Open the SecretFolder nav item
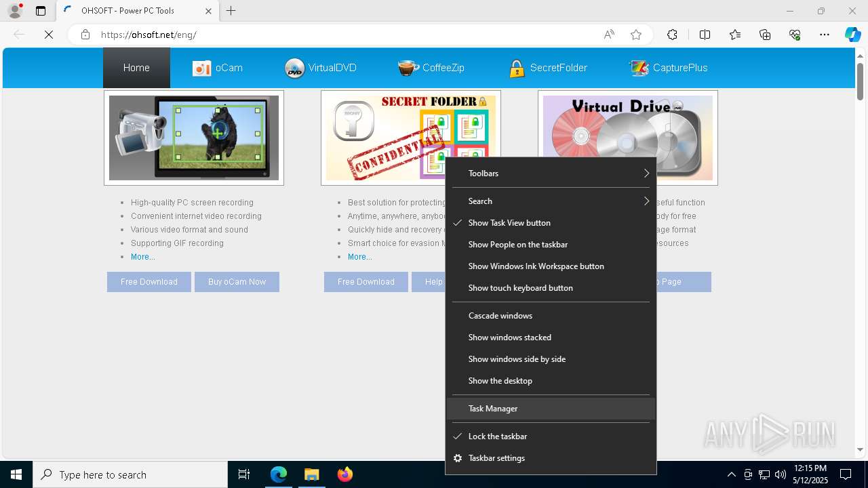Viewport: 868px width, 488px height. [x=548, y=68]
